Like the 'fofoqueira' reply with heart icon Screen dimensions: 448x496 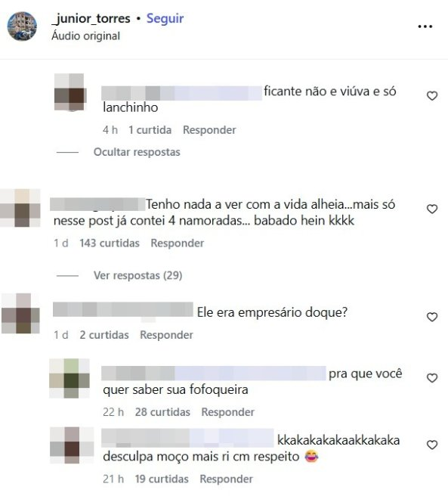click(x=432, y=378)
